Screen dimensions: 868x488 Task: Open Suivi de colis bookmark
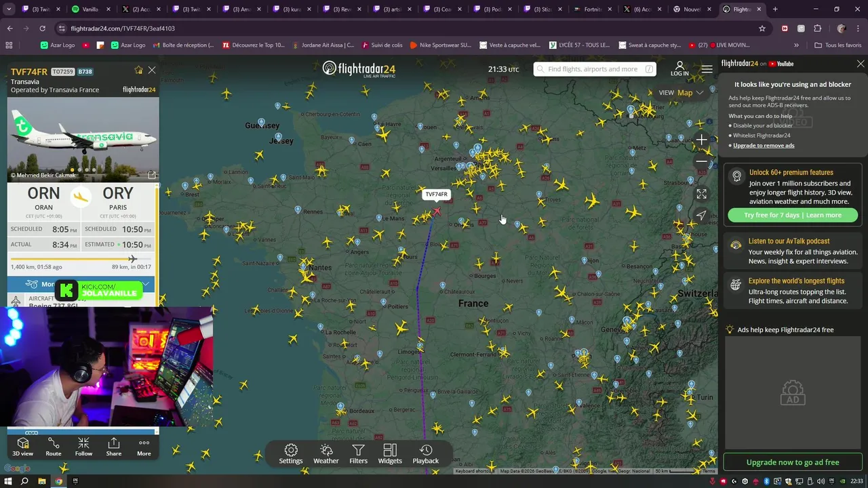[x=382, y=45]
